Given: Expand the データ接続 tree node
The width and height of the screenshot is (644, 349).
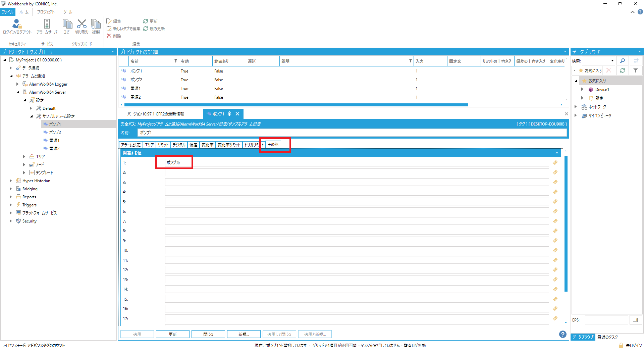Looking at the screenshot, I should click(11, 68).
